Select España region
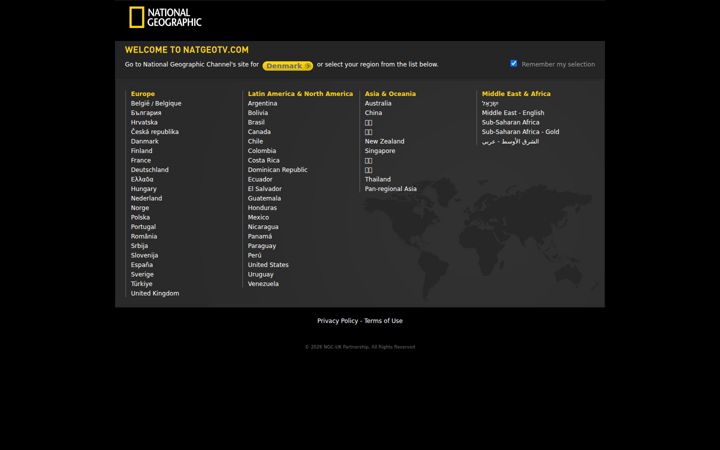This screenshot has height=450, width=720. [142, 264]
